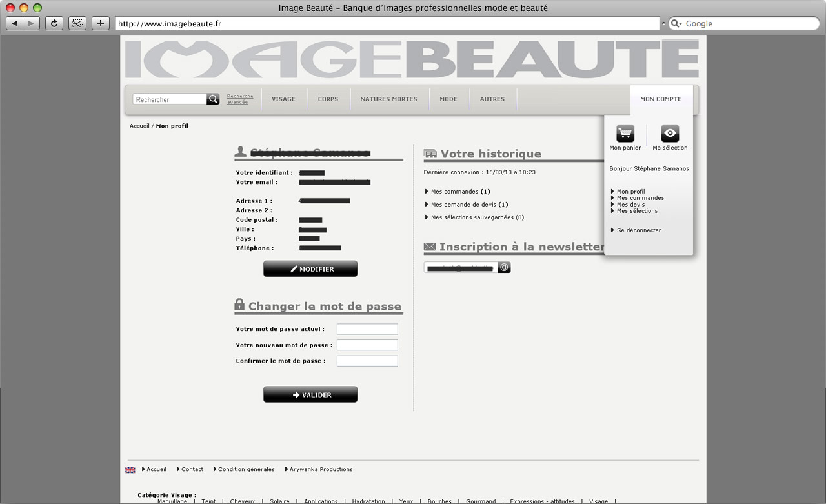Click the IMAGEBEAUTE logo banner
The width and height of the screenshot is (826, 504).
(412, 59)
